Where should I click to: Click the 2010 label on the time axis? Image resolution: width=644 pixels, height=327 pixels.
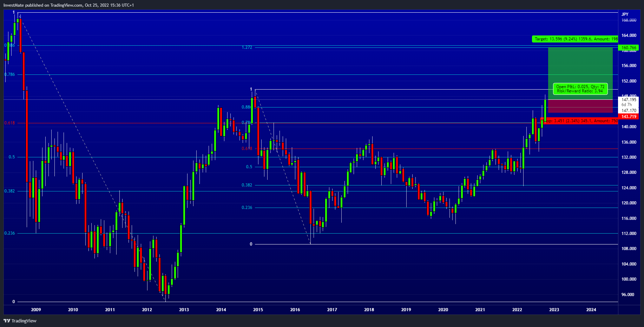tap(73, 310)
